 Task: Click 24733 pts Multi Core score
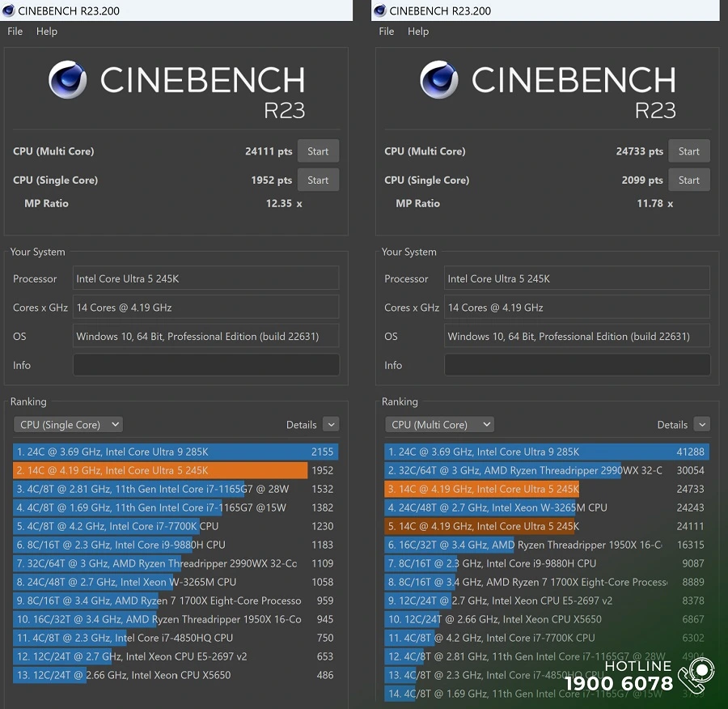point(640,151)
